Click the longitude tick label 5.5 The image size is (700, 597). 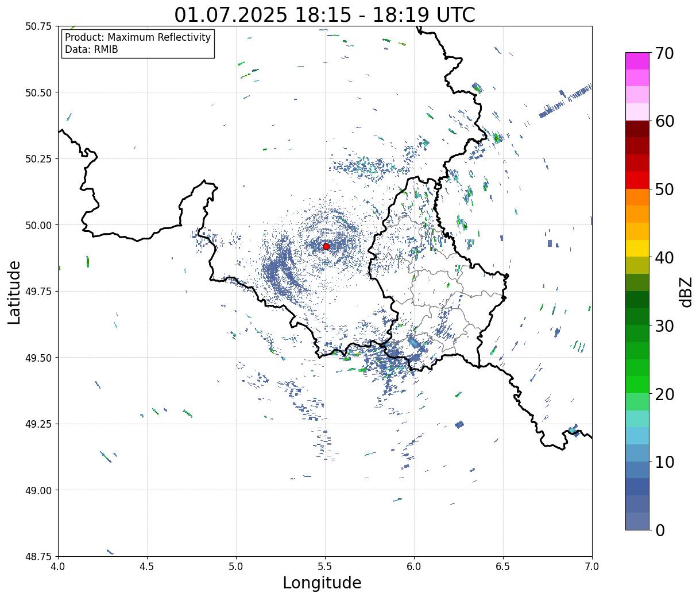(x=325, y=567)
